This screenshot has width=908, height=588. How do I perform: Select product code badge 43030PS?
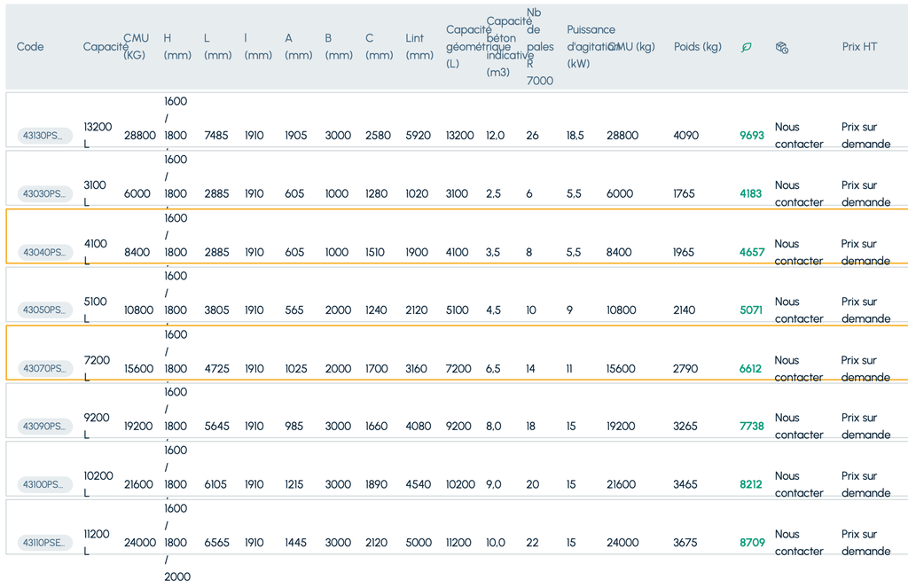(44, 193)
